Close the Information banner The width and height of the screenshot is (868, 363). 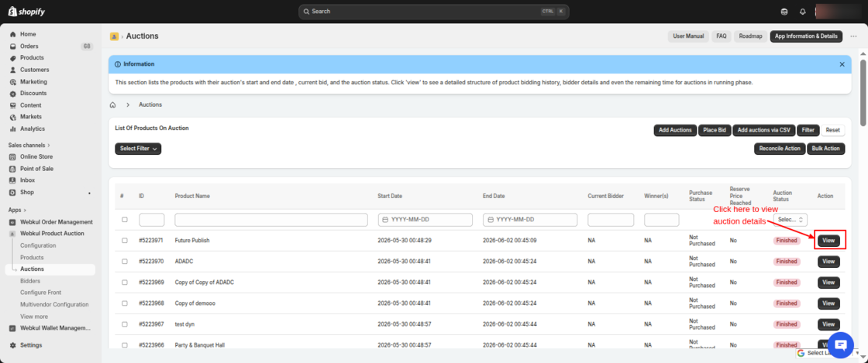(842, 64)
